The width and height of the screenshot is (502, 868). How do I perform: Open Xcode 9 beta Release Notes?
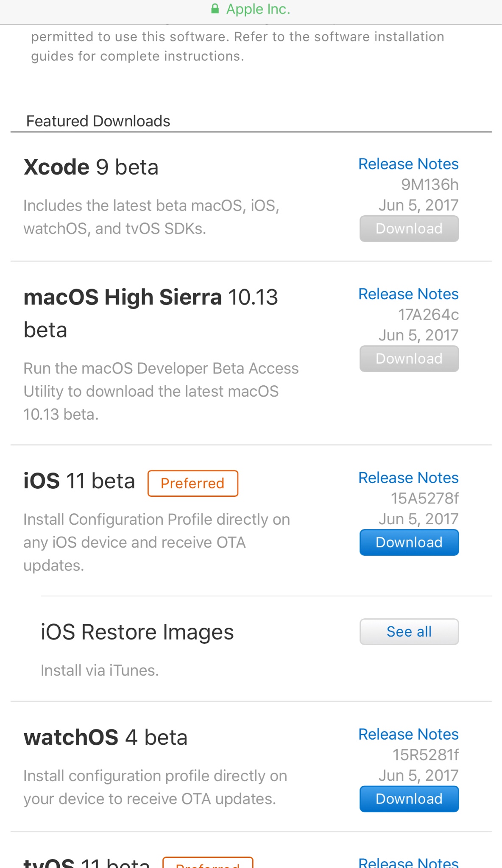coord(408,164)
